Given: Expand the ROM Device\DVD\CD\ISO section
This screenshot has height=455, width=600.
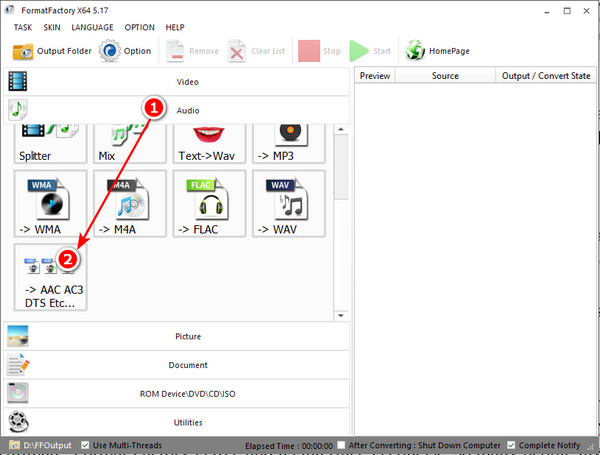Looking at the screenshot, I should click(x=176, y=394).
